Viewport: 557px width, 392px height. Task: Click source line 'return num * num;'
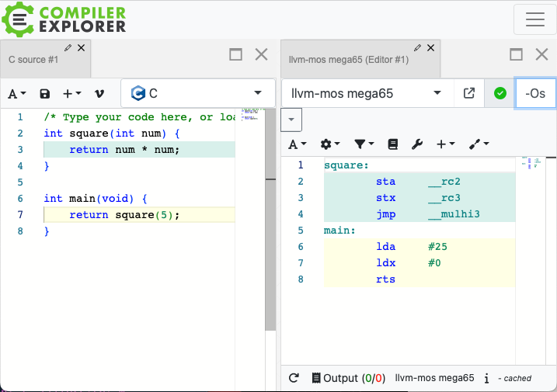(x=124, y=150)
